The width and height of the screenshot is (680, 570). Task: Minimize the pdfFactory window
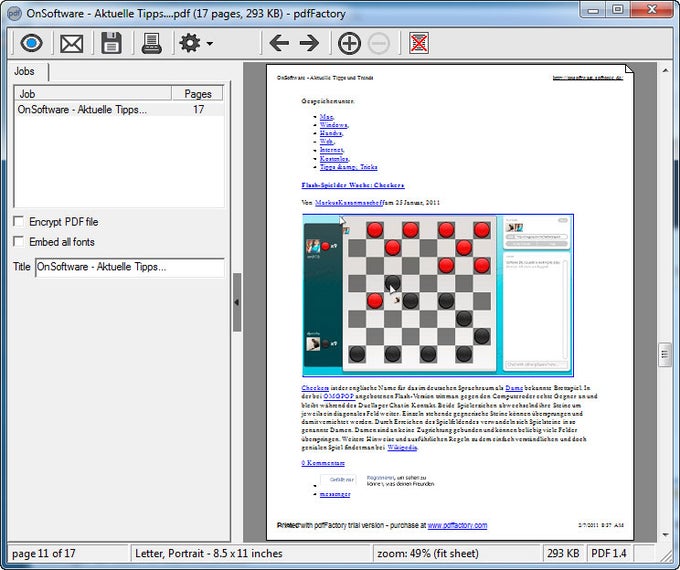(x=593, y=10)
